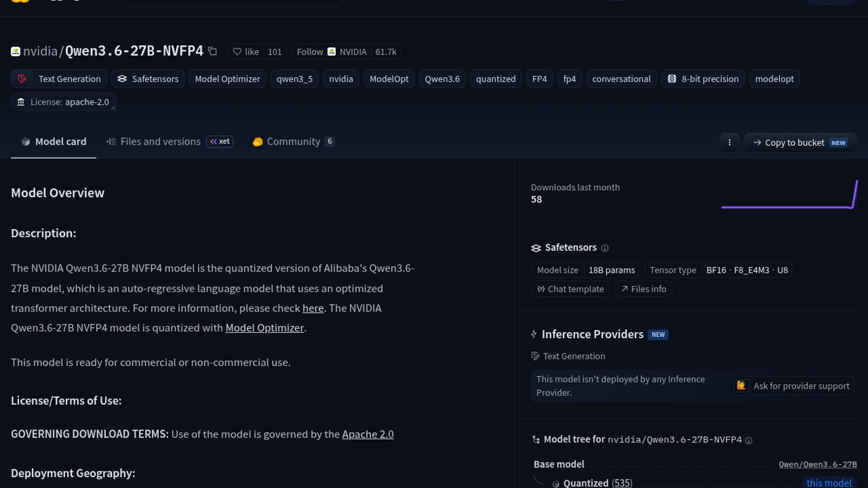
Task: Click the Model tree branch icon
Action: click(x=536, y=440)
